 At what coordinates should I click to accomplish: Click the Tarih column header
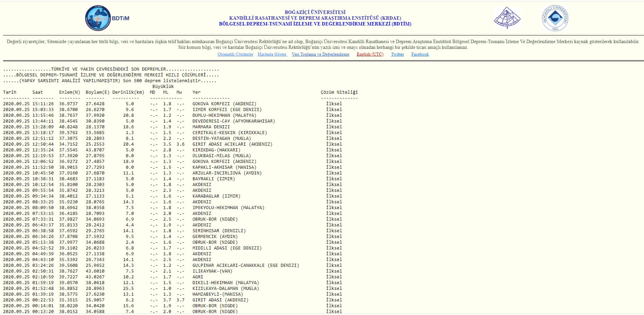coord(10,92)
